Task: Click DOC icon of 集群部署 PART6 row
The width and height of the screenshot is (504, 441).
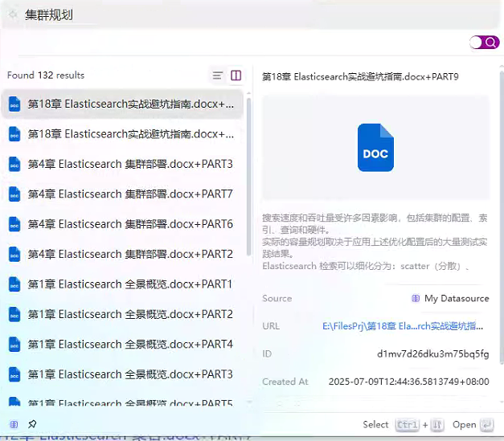Action: click(x=14, y=224)
